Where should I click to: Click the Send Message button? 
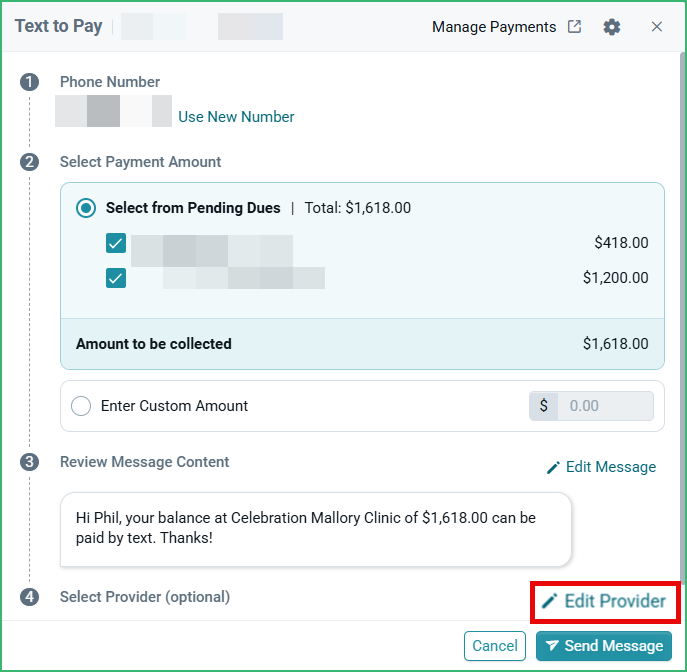(x=604, y=646)
